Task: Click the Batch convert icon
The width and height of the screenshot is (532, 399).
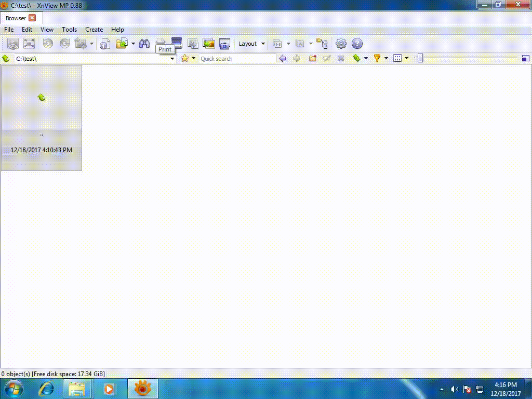Action: click(x=193, y=44)
